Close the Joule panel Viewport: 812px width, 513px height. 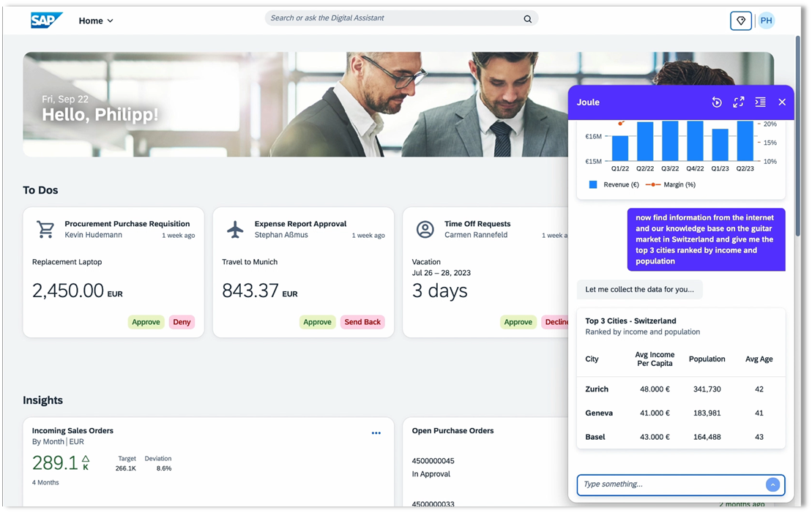(x=782, y=102)
